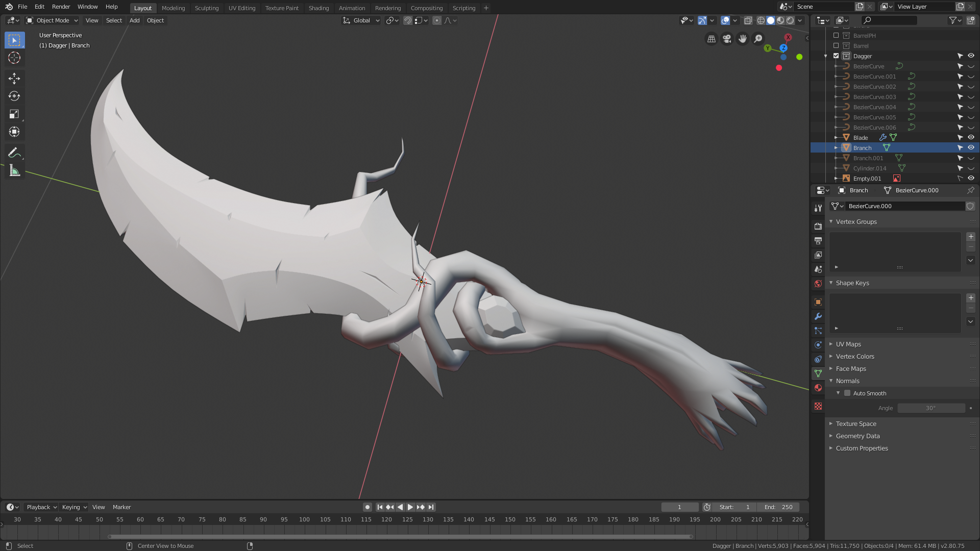Toggle camera view gizmo button

[727, 39]
